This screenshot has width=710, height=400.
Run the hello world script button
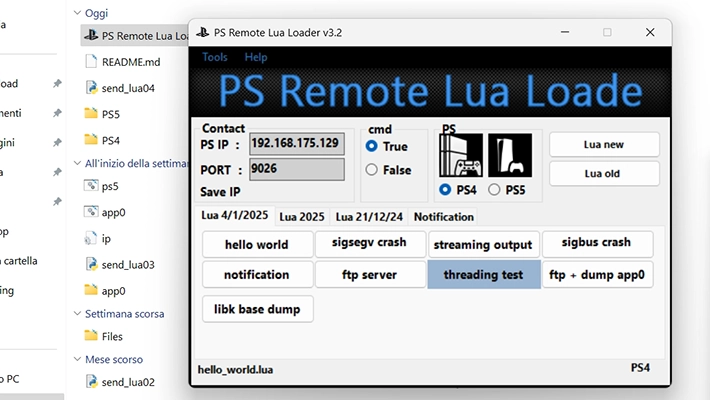click(257, 244)
